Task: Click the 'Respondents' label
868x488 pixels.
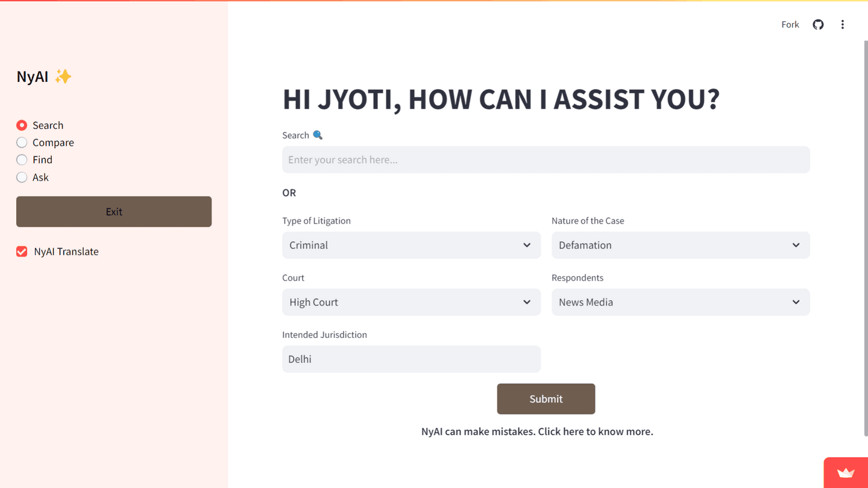Action: point(577,278)
